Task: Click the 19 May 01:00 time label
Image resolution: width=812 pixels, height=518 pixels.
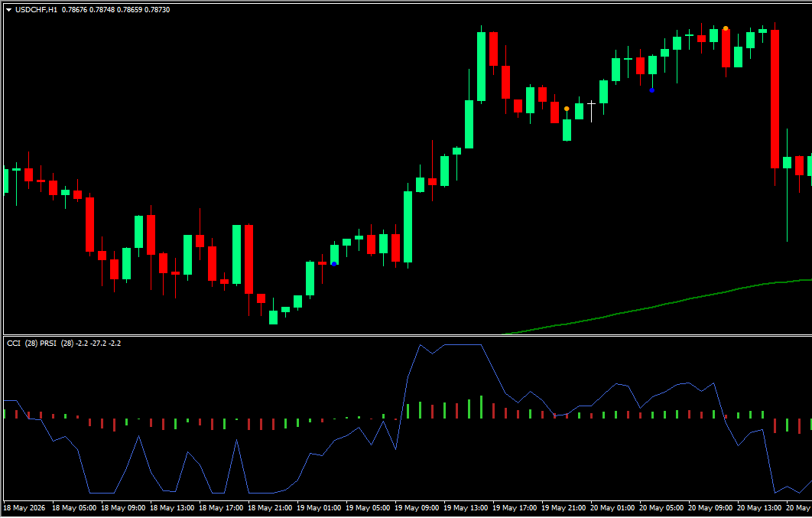Action: coord(318,508)
